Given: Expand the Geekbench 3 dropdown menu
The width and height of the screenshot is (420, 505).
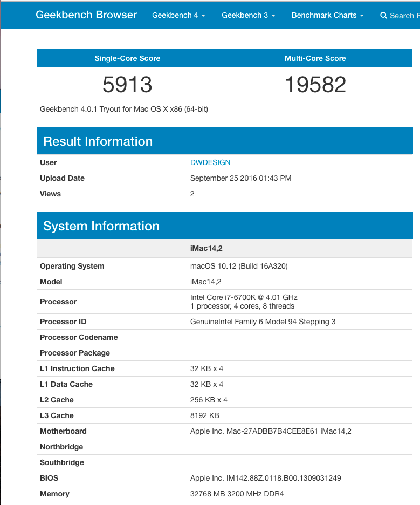Looking at the screenshot, I should 249,16.
